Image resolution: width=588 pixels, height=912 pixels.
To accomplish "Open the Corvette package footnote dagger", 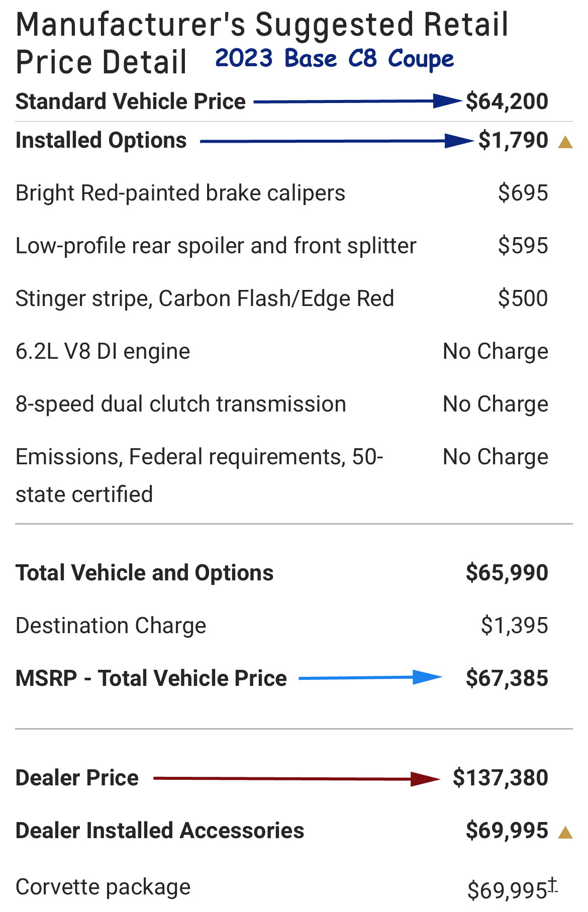I will tap(552, 884).
